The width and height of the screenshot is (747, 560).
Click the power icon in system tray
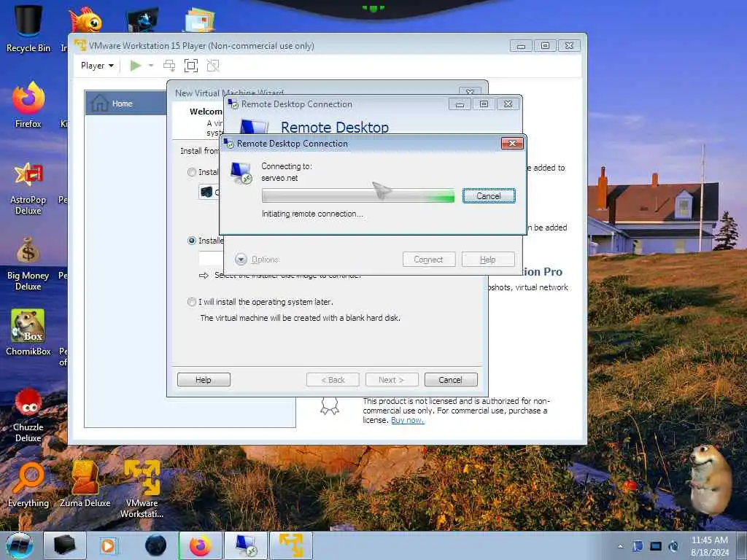point(673,546)
